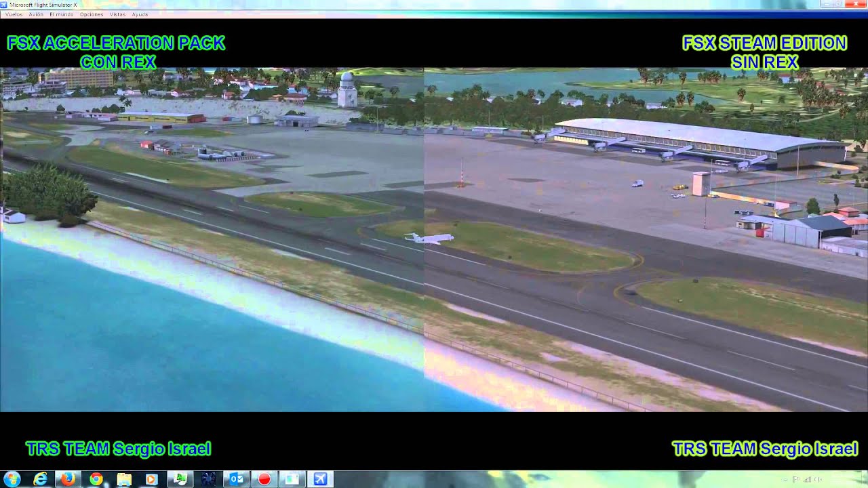Open the Vuelos menu

(14, 14)
